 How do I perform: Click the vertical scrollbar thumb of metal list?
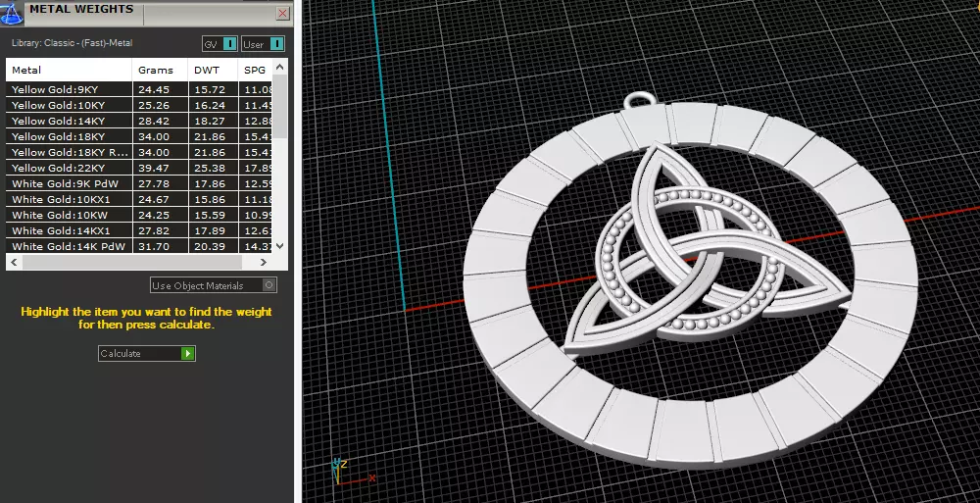click(x=280, y=106)
